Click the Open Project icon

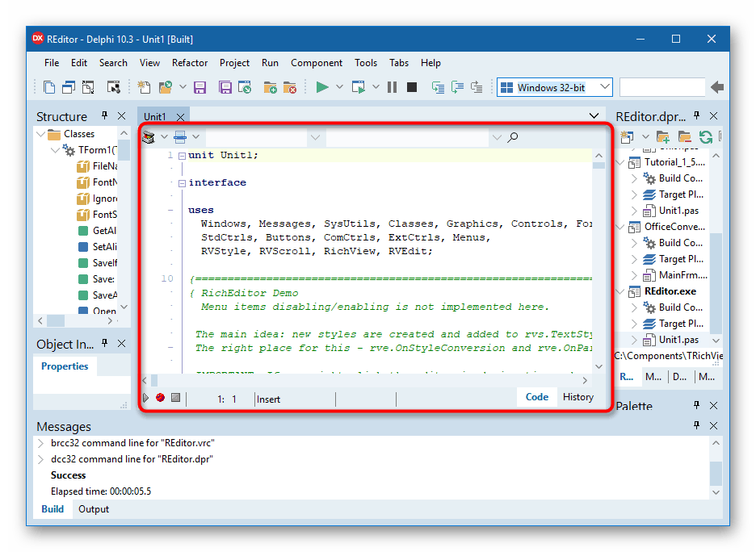click(245, 87)
